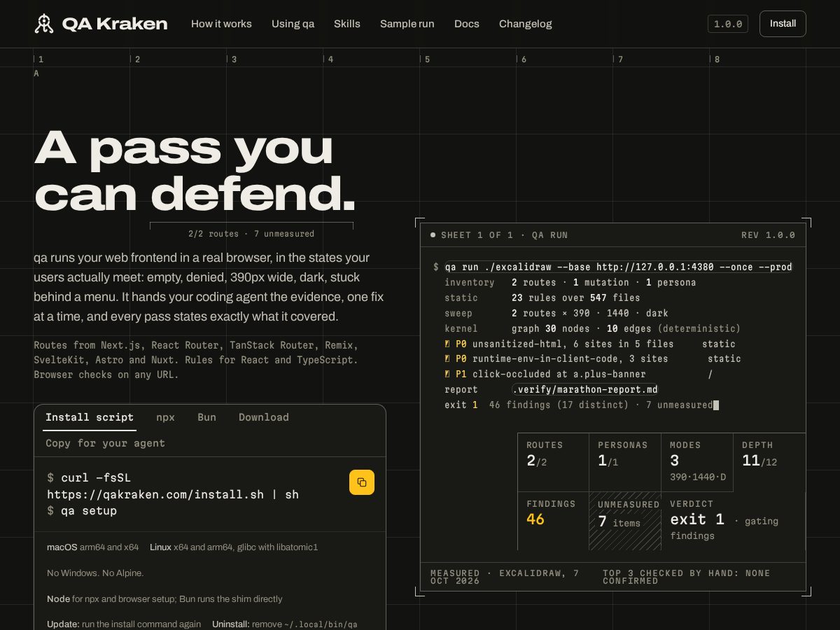
Task: Click the 'inventory' terminal output row
Action: point(570,282)
